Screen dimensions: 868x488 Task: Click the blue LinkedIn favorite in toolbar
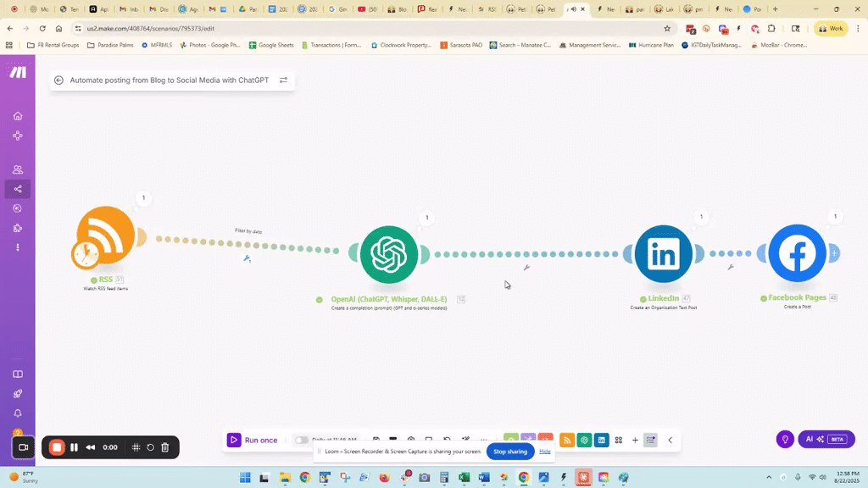tap(601, 441)
